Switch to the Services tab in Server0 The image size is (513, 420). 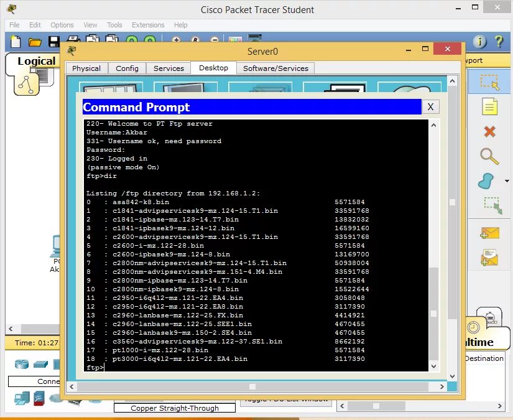[x=169, y=68]
